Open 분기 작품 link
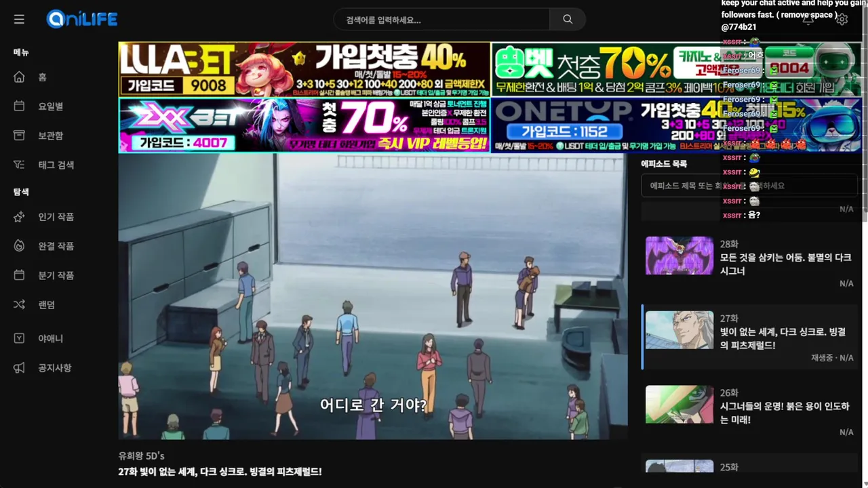This screenshot has height=488, width=868. [x=56, y=275]
